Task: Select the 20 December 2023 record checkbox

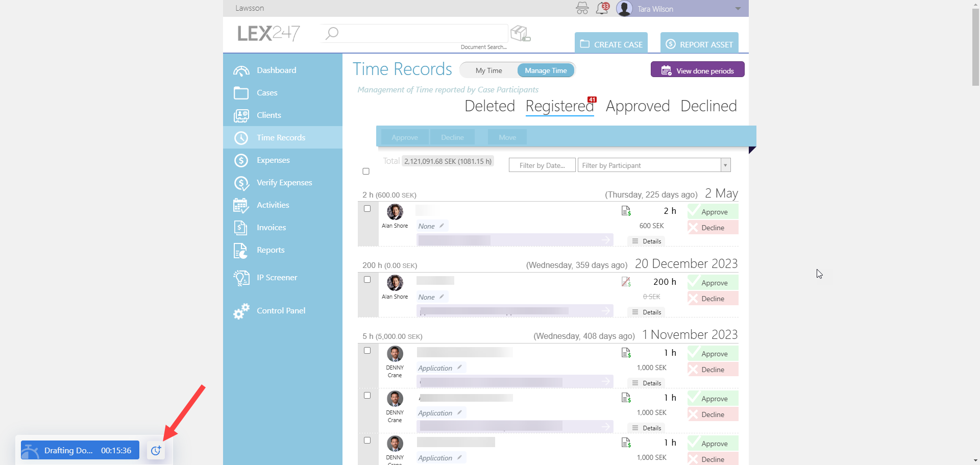Action: [367, 280]
